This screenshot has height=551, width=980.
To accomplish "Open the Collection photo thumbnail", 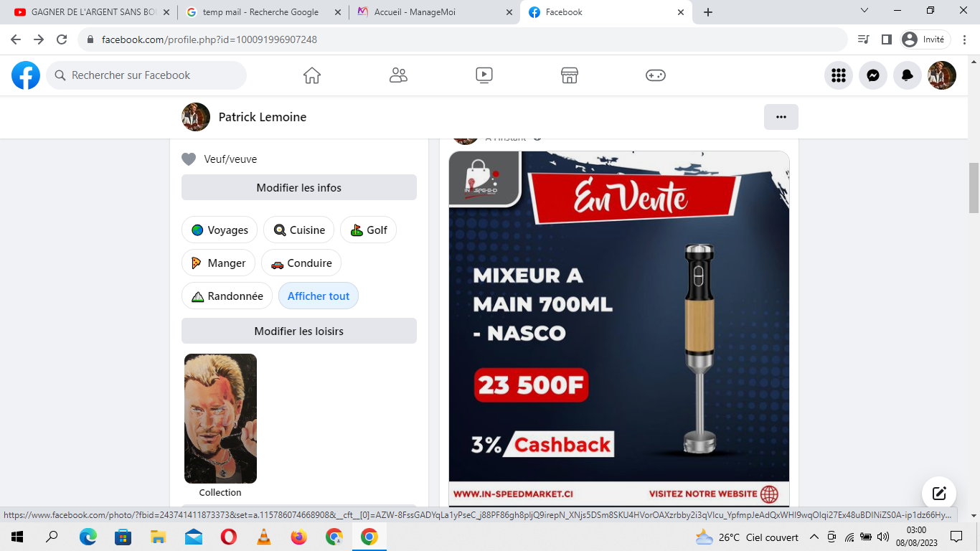I will (220, 418).
